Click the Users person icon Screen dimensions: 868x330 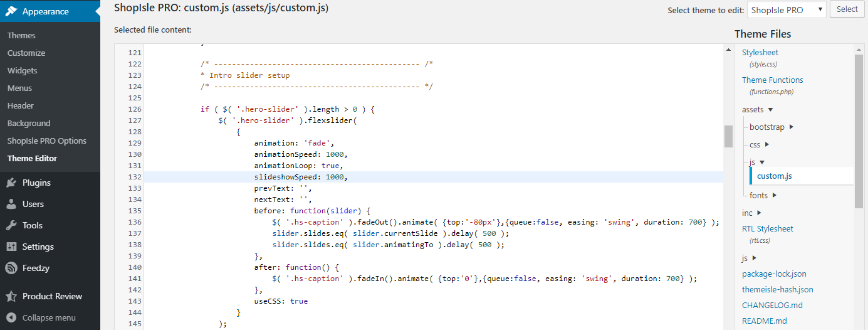click(11, 204)
